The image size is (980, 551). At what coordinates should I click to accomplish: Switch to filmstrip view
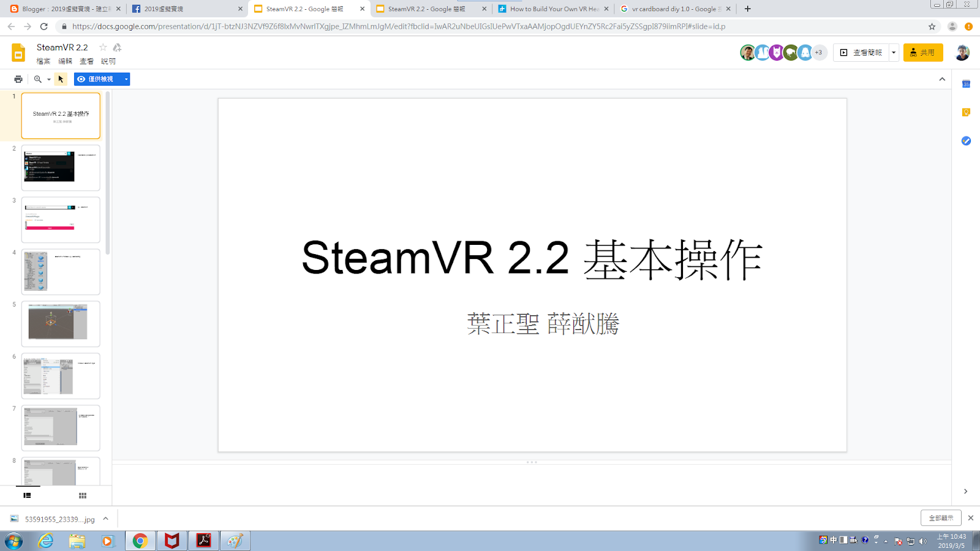click(27, 495)
